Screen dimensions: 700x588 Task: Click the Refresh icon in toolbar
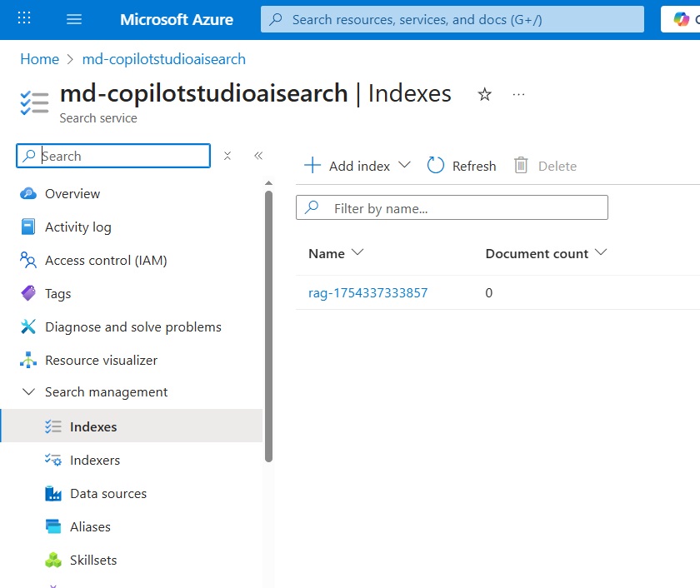coord(435,166)
